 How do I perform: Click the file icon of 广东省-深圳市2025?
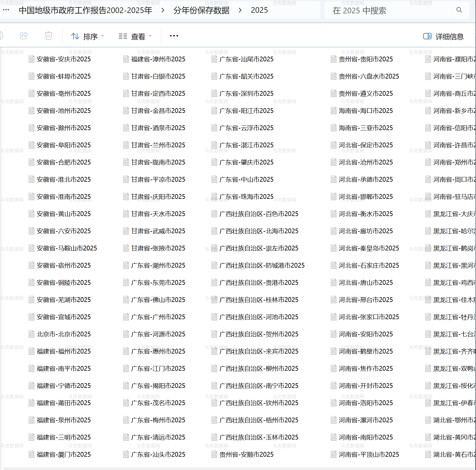(214, 93)
